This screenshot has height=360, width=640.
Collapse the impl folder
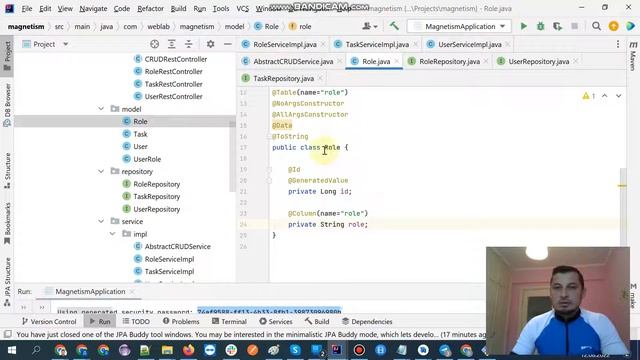tap(112, 234)
